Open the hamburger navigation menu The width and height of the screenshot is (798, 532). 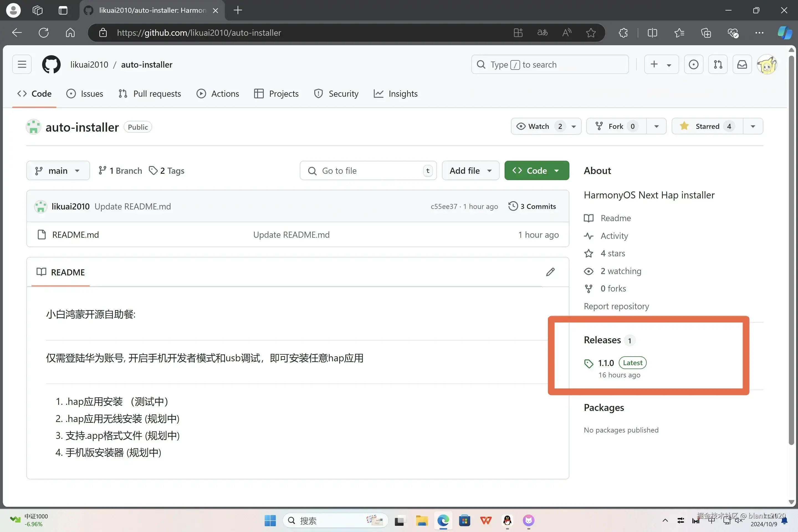pos(22,65)
